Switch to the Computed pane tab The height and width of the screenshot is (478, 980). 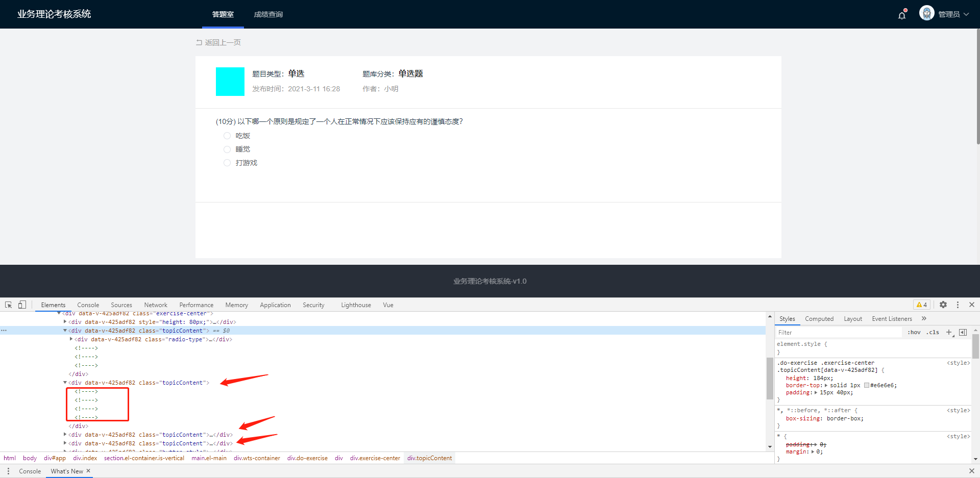[819, 319]
